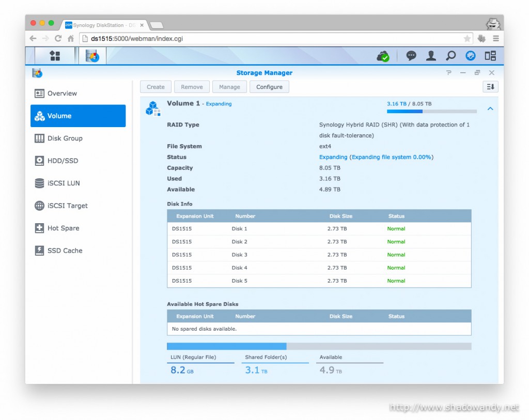Select the Disk 5 row

coord(319,281)
